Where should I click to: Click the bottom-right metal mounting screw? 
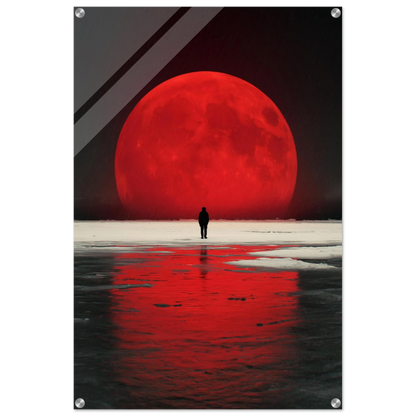point(336,403)
